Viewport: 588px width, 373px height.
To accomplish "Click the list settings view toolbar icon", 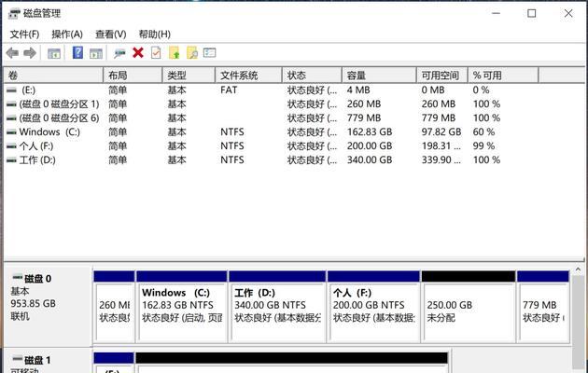I will pos(210,53).
